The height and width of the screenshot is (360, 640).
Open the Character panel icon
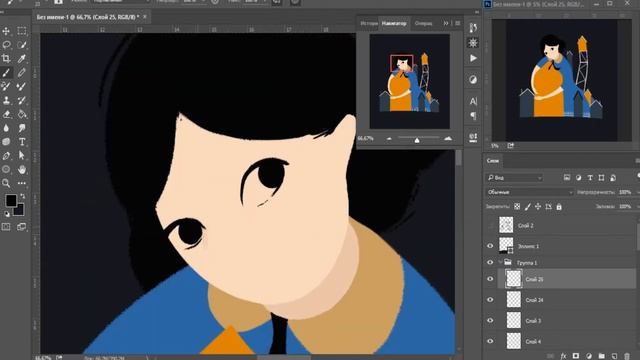pyautogui.click(x=473, y=101)
